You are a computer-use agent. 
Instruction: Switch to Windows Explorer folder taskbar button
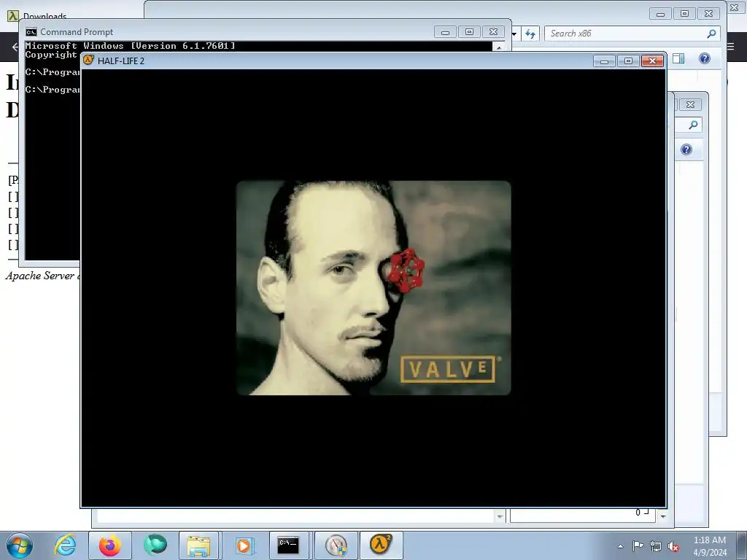point(198,545)
